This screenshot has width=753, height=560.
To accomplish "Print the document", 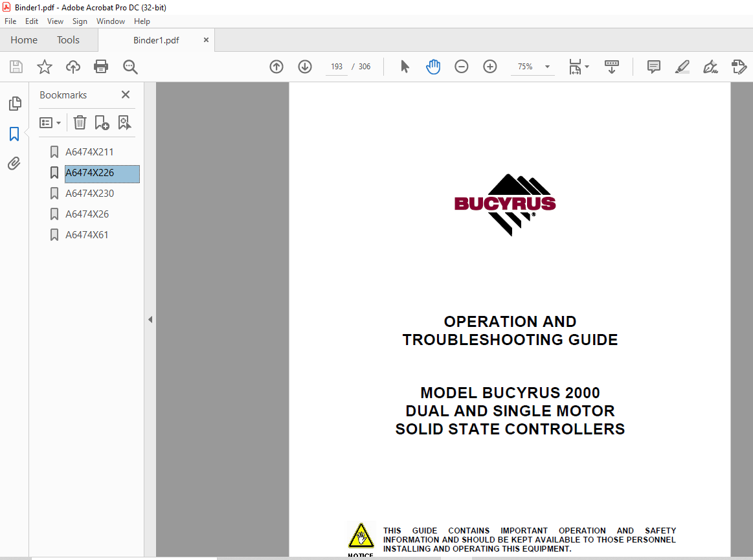I will [x=101, y=67].
